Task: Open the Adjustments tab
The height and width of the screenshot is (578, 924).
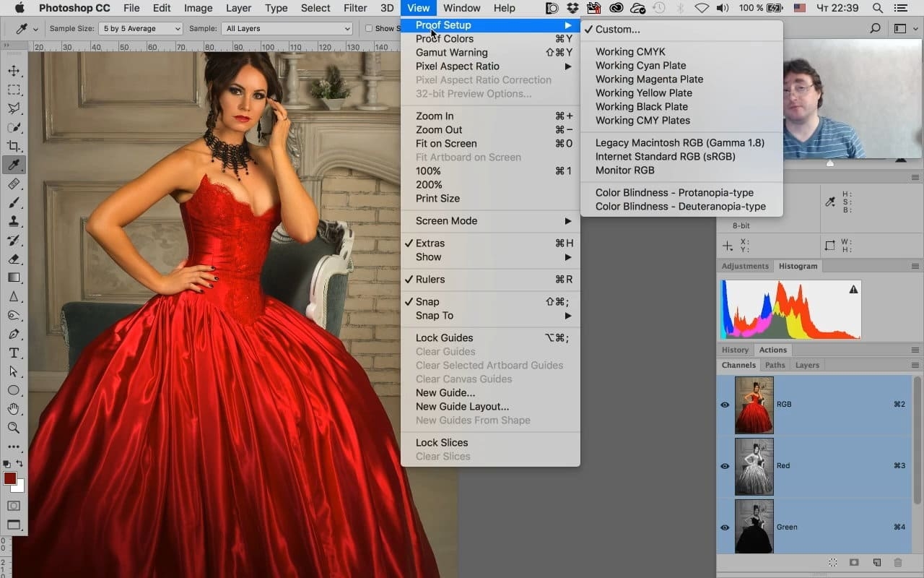Action: [745, 267]
